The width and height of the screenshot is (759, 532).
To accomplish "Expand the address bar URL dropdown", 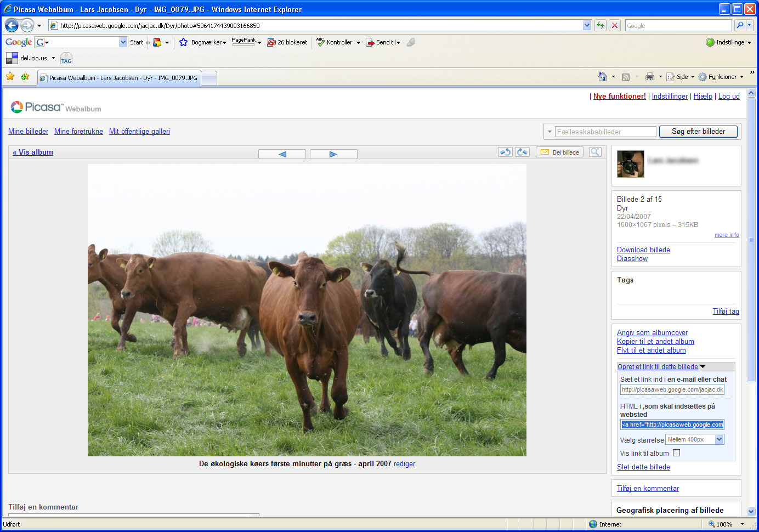I will (587, 25).
